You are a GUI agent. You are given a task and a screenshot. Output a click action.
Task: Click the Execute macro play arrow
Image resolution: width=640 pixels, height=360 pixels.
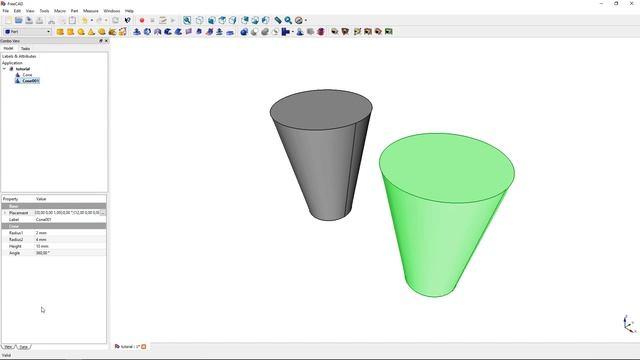tap(173, 20)
